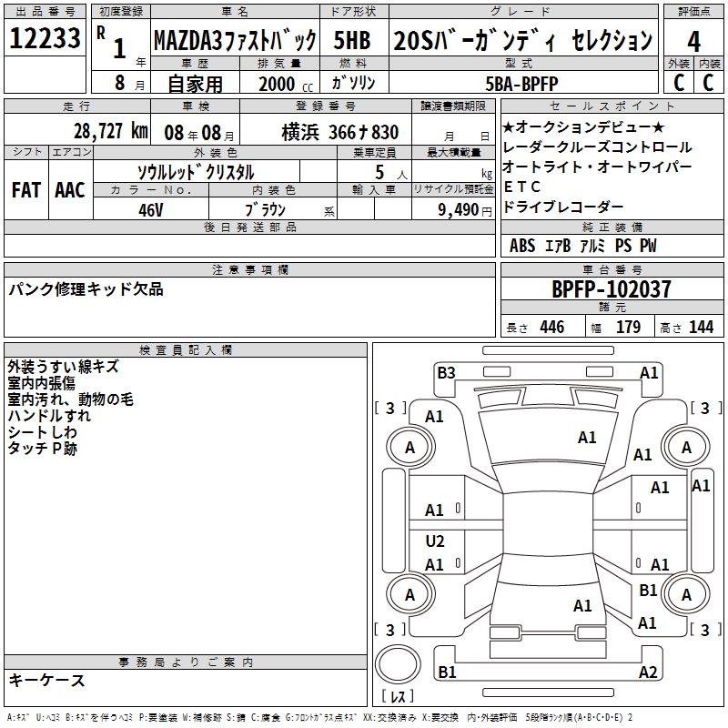
Task: Select the recycle deposit 9,490円
Action: click(x=465, y=210)
